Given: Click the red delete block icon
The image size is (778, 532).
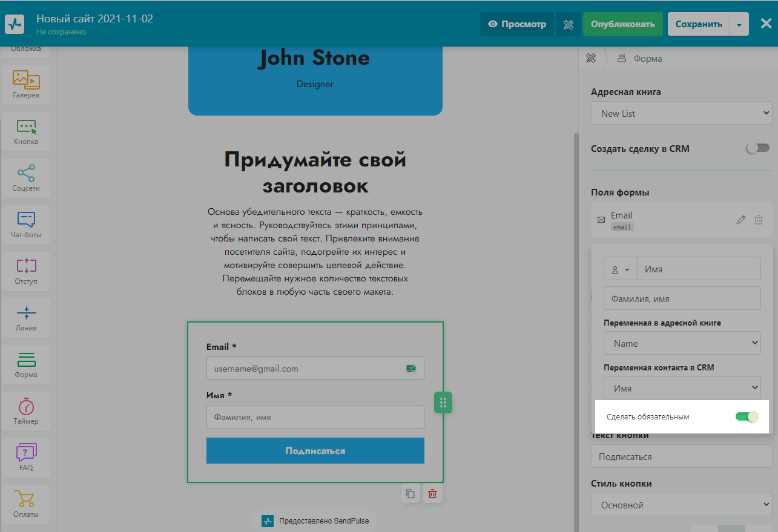Looking at the screenshot, I should (432, 493).
